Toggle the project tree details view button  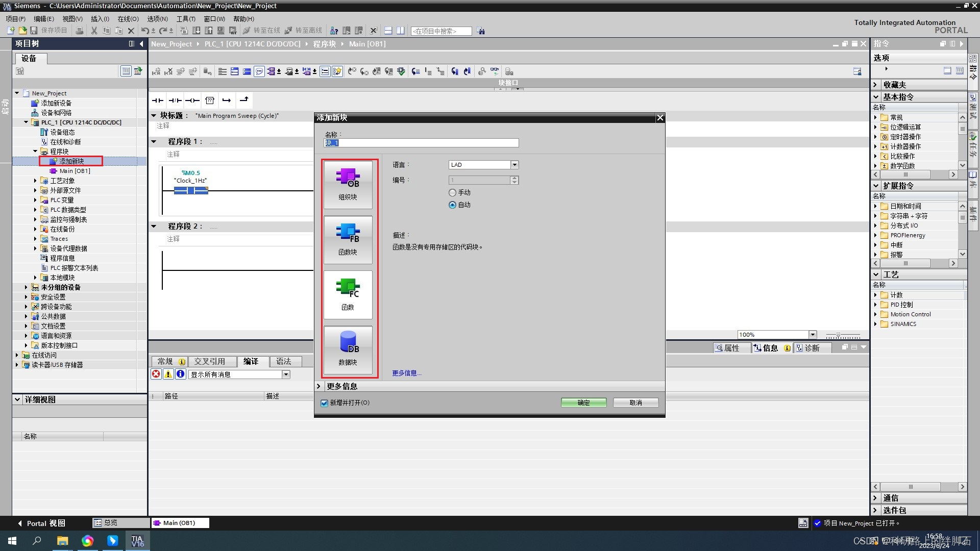coord(126,71)
